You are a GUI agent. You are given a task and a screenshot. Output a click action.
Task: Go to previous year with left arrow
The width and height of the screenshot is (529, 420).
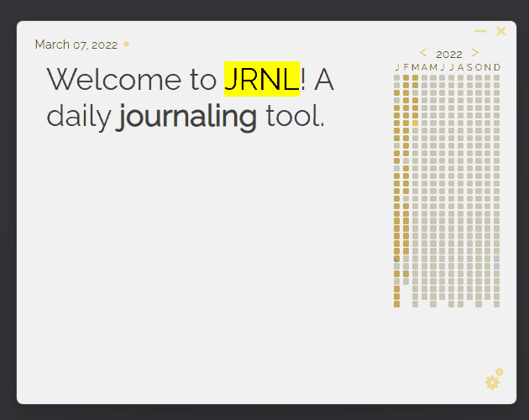tap(423, 53)
